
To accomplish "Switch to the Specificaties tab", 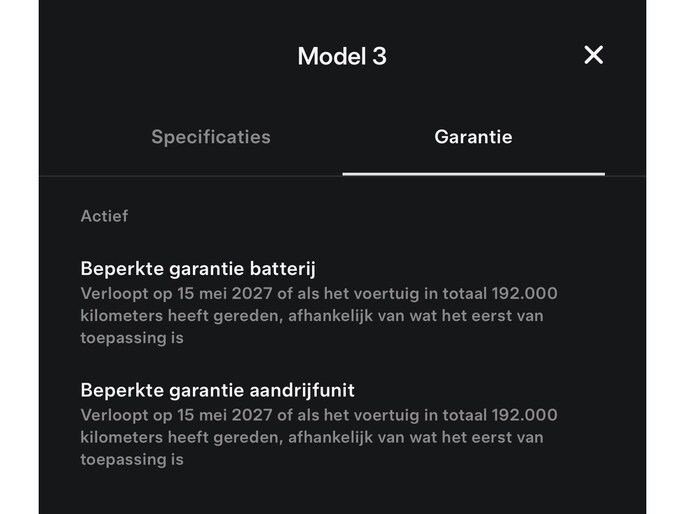I will (x=211, y=137).
